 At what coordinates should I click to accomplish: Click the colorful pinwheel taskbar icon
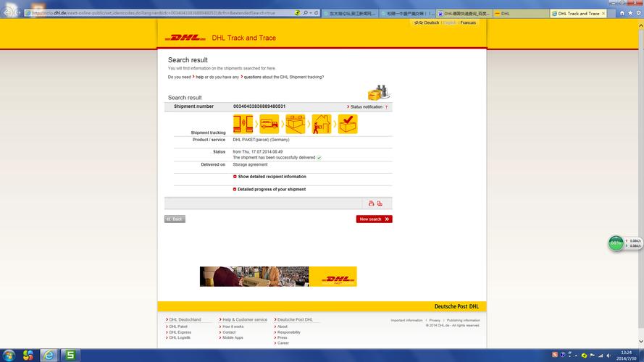pos(28,355)
